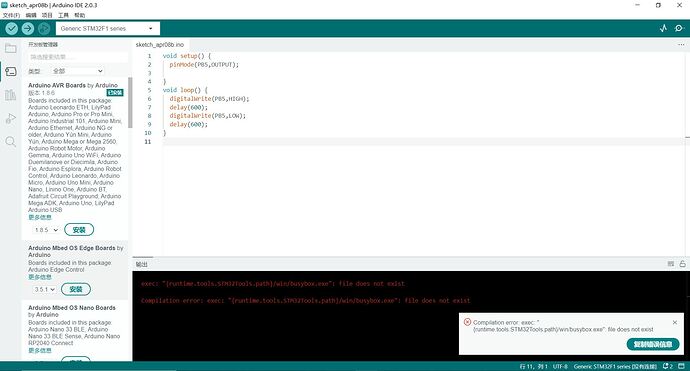Image resolution: width=690 pixels, height=371 pixels.
Task: Start the debugger with the Debug icon
Action: 44,29
